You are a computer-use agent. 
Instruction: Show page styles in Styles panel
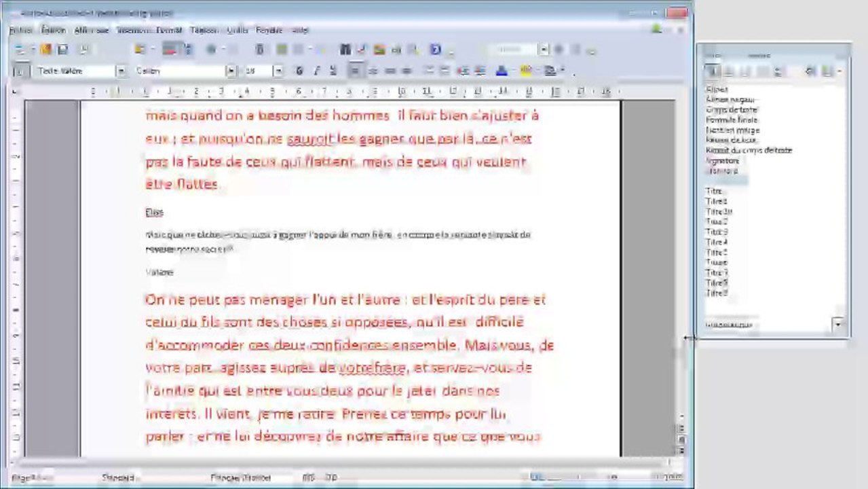tap(762, 71)
